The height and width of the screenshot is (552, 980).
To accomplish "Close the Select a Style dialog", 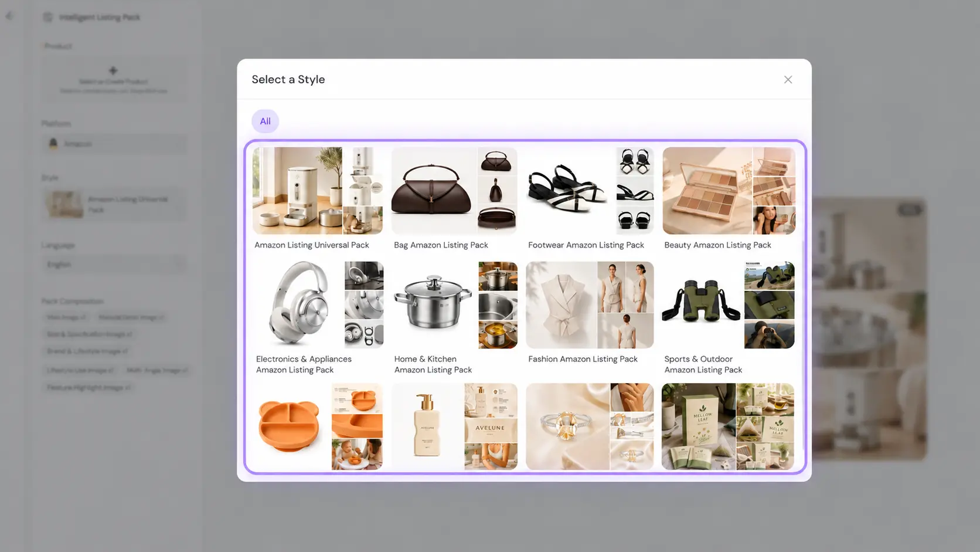I will click(x=788, y=80).
